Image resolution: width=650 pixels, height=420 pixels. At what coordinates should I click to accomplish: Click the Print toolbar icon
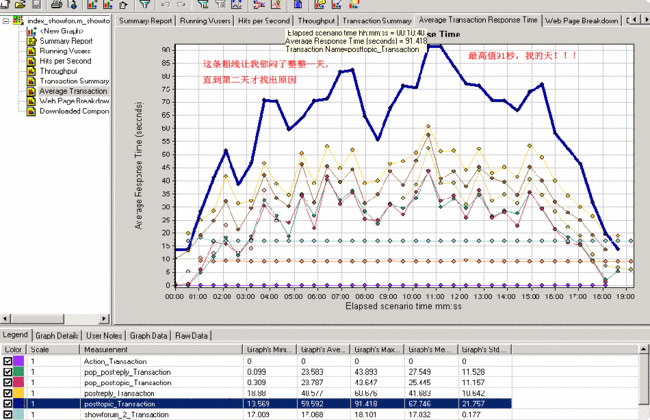pyautogui.click(x=56, y=4)
